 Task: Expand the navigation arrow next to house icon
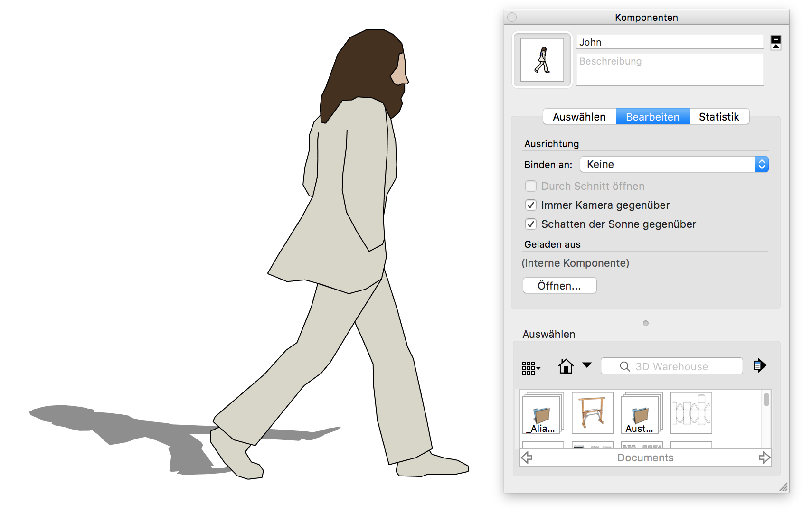tap(587, 365)
